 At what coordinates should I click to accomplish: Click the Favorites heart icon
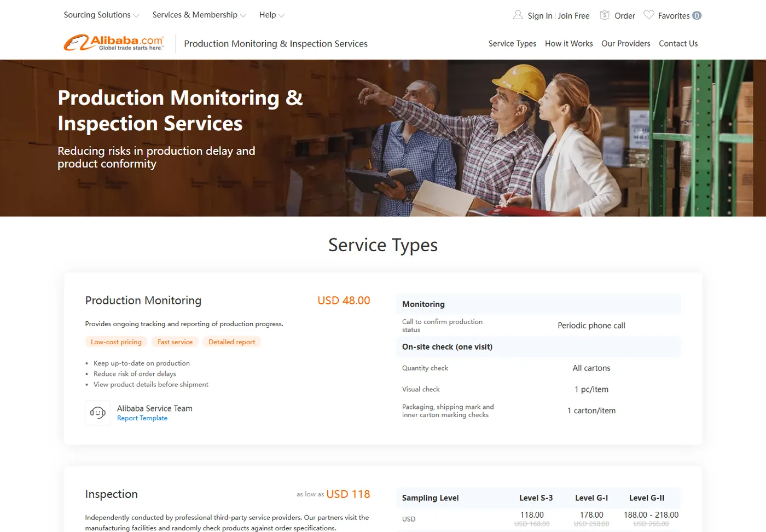[649, 15]
